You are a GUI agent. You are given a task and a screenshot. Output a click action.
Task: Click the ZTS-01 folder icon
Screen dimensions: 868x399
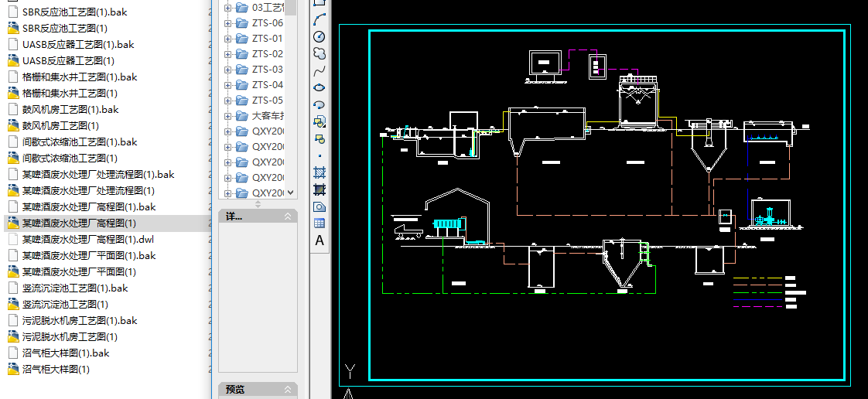pos(242,38)
